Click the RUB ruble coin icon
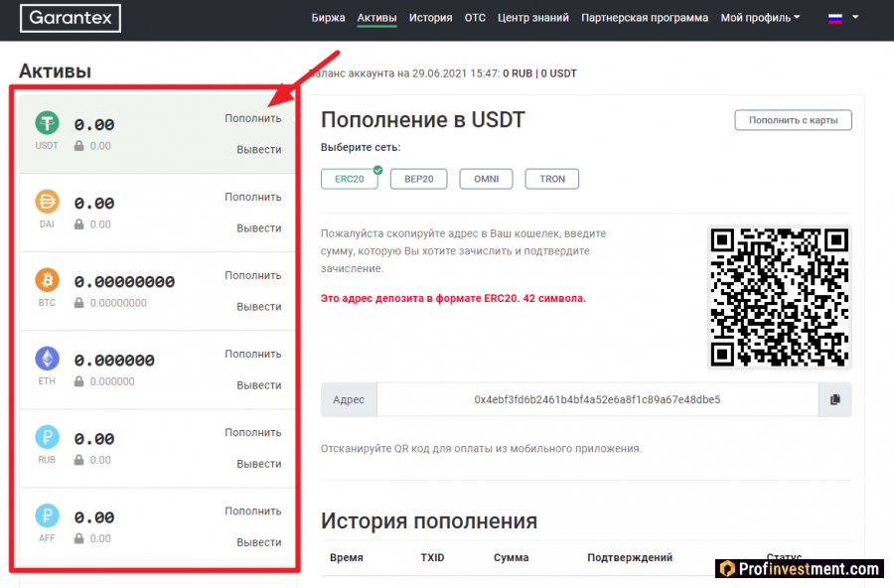The height and width of the screenshot is (588, 894). (x=47, y=437)
